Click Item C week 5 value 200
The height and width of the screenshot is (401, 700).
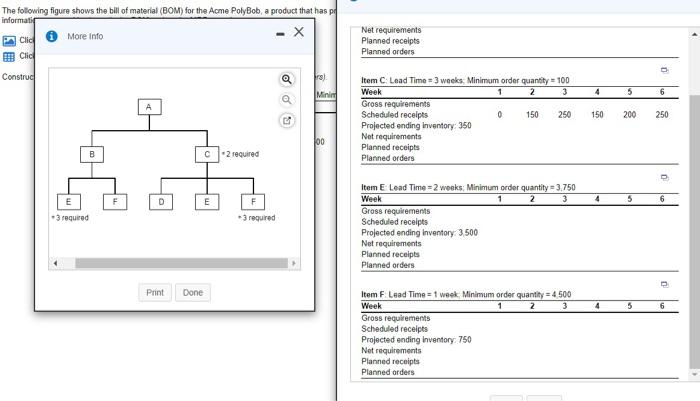(629, 115)
